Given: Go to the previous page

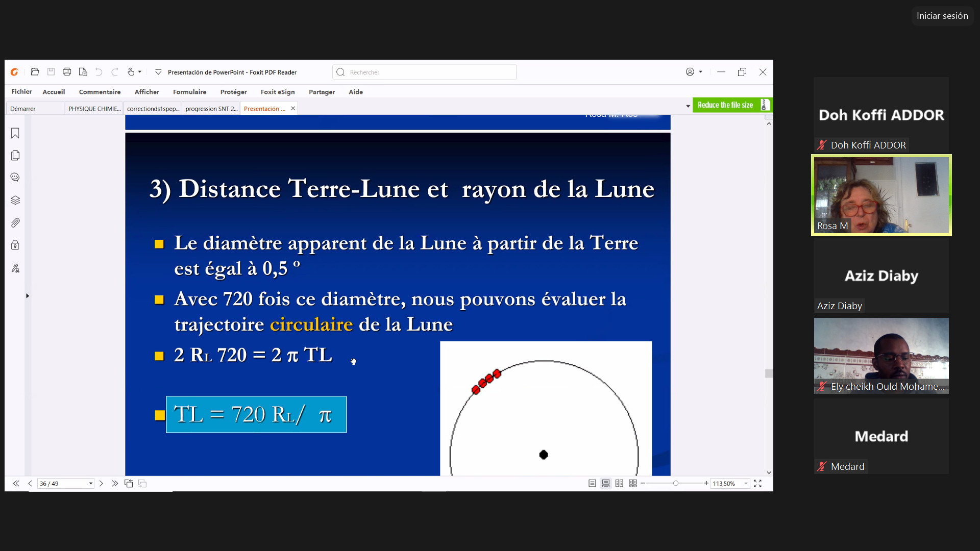Looking at the screenshot, I should [30, 483].
